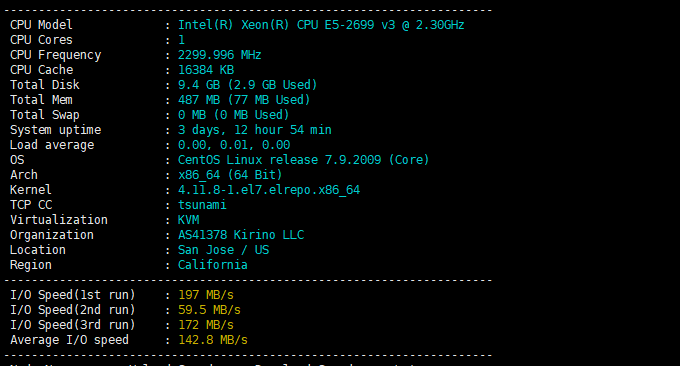Select '9.4 GB (2.9 GB Used)' value

248,85
